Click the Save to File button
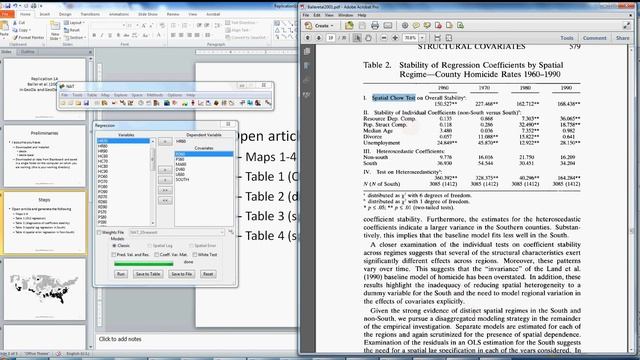This screenshot has height=360, width=640. pyautogui.click(x=181, y=274)
